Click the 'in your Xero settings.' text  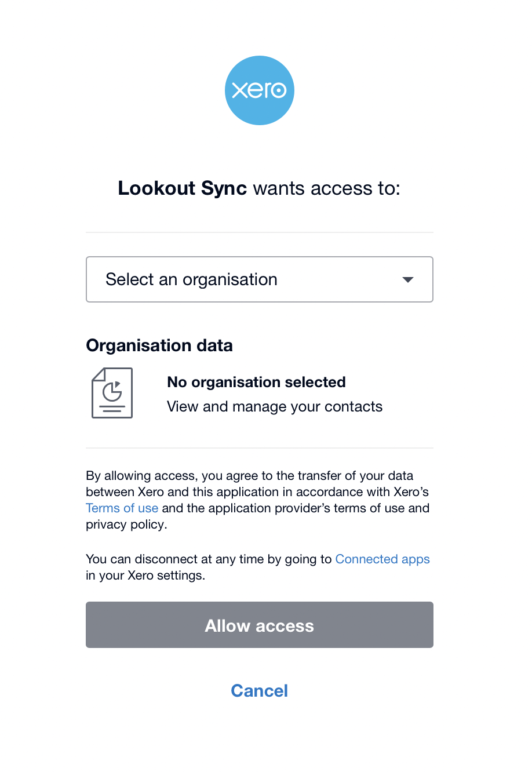coord(145,576)
